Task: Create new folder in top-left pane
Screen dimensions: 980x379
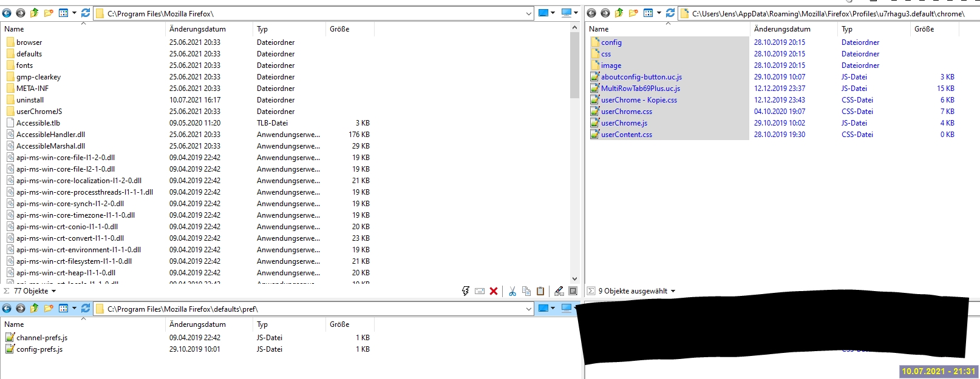Action: tap(49, 13)
